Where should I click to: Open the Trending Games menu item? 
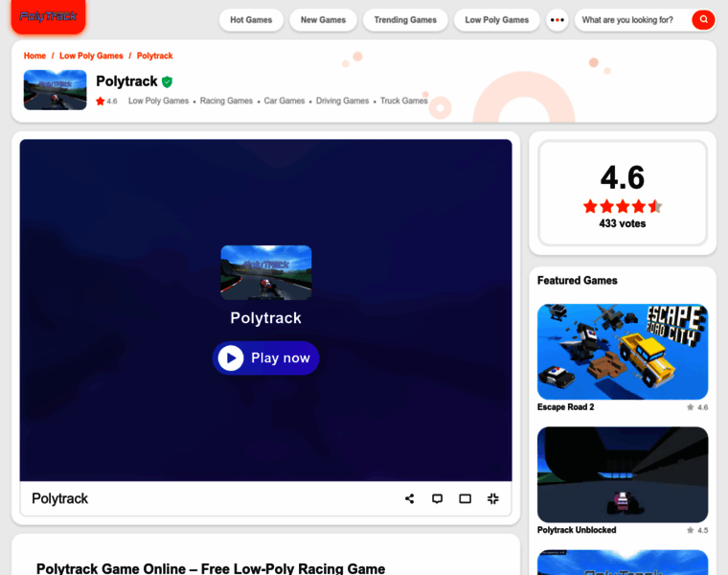(x=405, y=20)
